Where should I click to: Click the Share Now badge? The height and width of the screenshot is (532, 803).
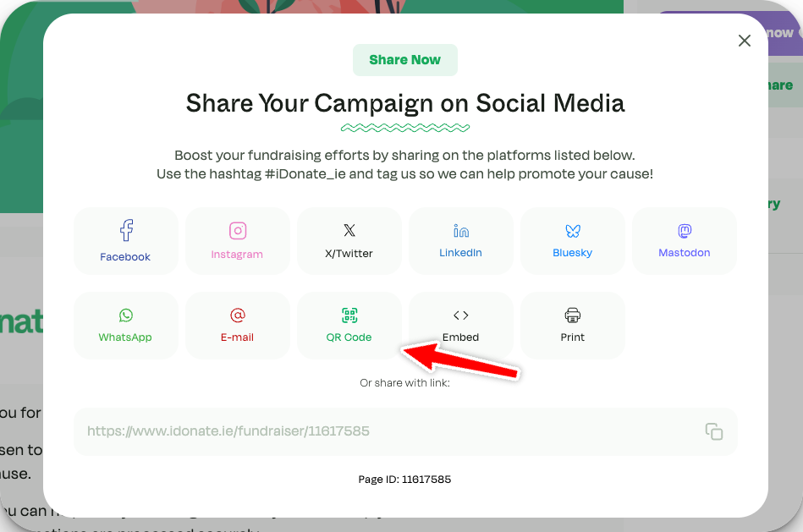click(x=405, y=60)
